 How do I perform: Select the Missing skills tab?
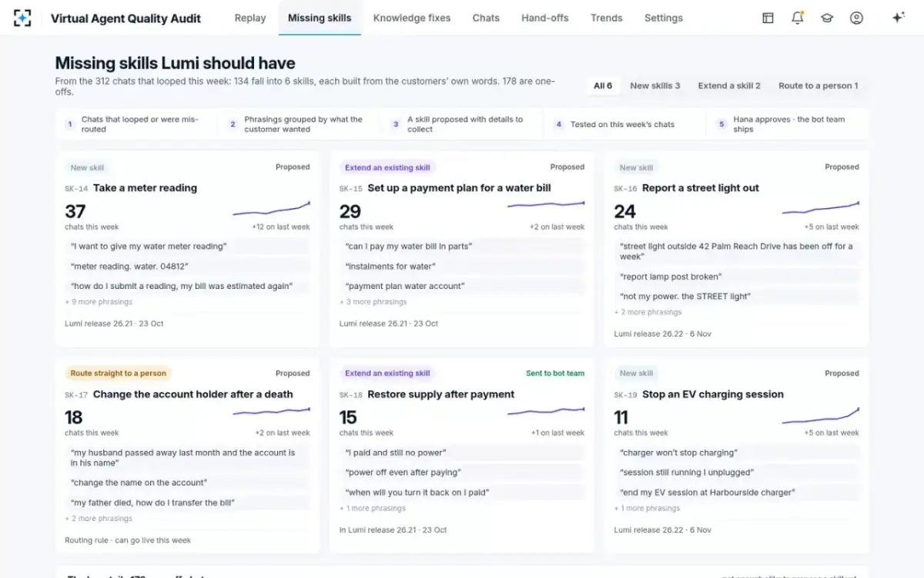coord(320,18)
